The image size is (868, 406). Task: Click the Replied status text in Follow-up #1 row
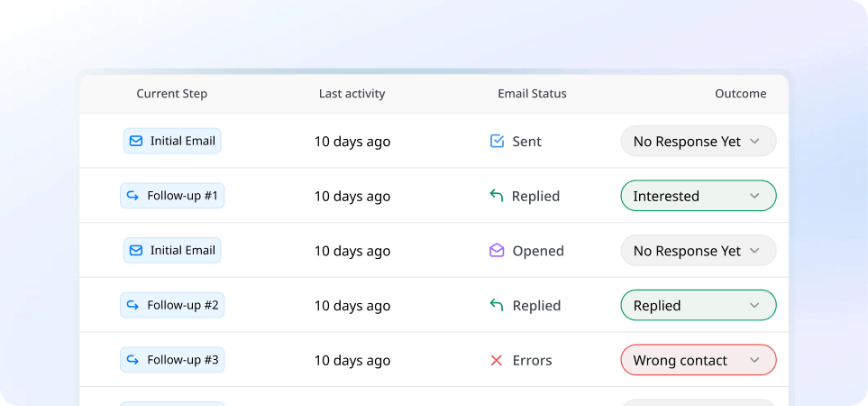(x=536, y=196)
